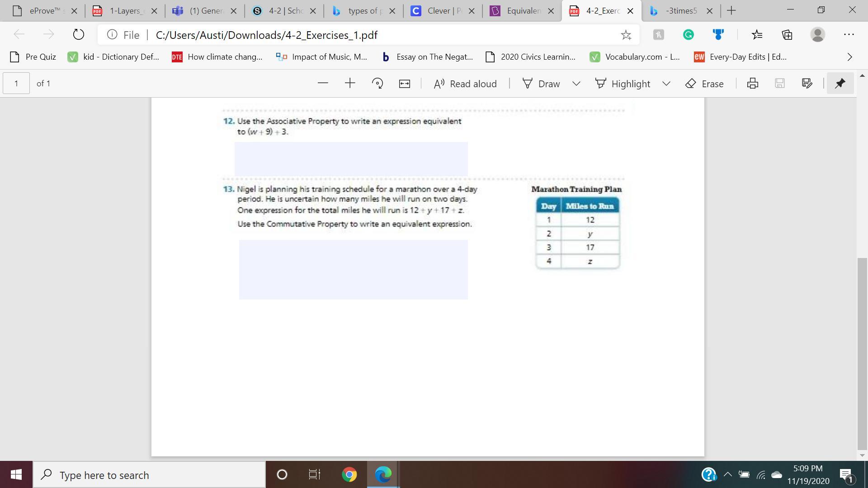Toggle the Draw tool on

click(542, 84)
